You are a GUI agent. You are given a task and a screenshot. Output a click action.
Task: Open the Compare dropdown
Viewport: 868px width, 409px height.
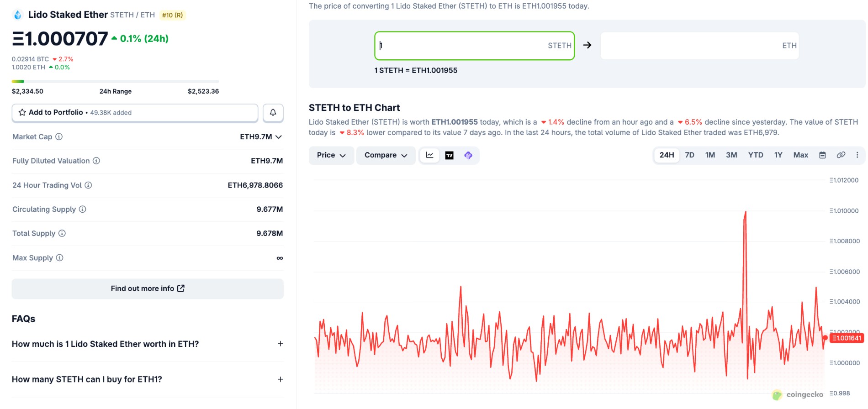pos(386,155)
